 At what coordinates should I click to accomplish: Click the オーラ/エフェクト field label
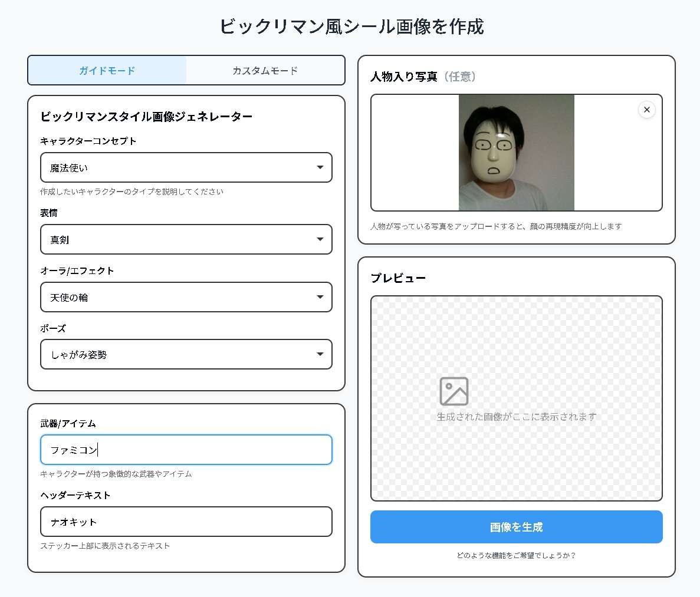point(77,271)
